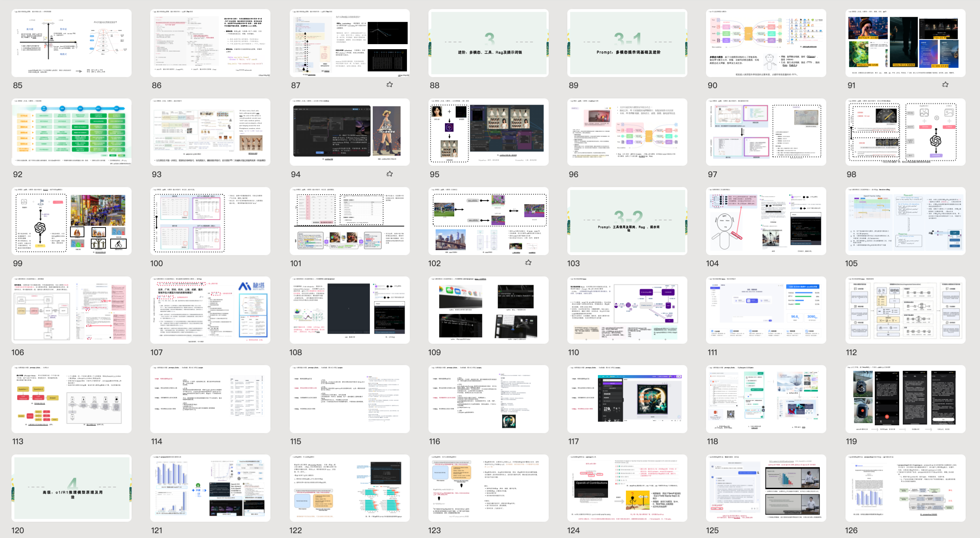Select slide 92 with green table timeline

pos(71,132)
